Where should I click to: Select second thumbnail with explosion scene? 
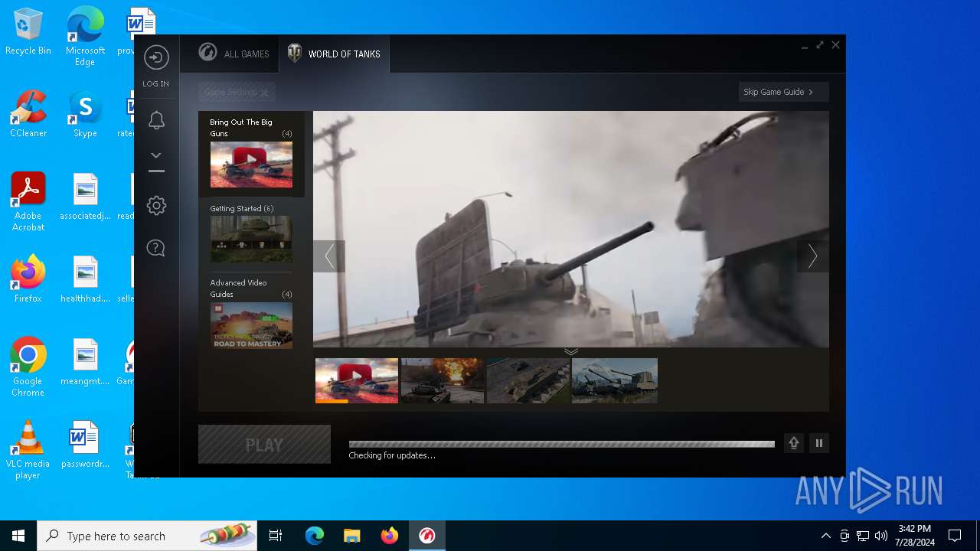pyautogui.click(x=443, y=380)
